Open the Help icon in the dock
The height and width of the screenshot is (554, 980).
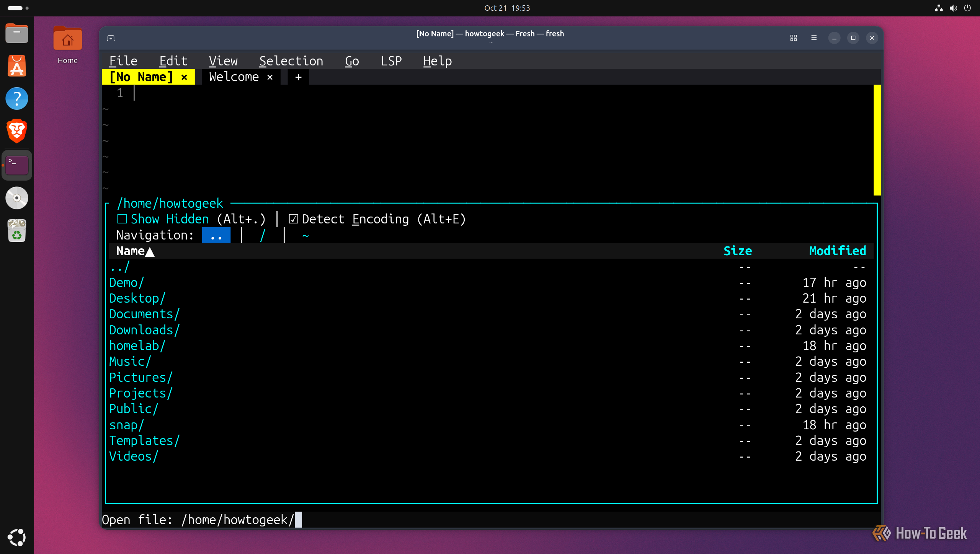click(17, 98)
